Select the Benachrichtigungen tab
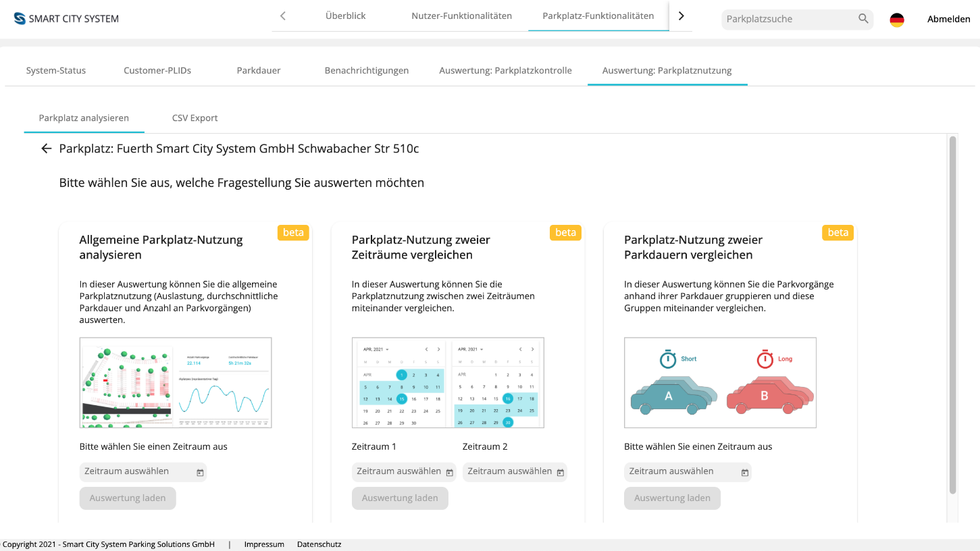This screenshot has height=551, width=980. click(367, 70)
